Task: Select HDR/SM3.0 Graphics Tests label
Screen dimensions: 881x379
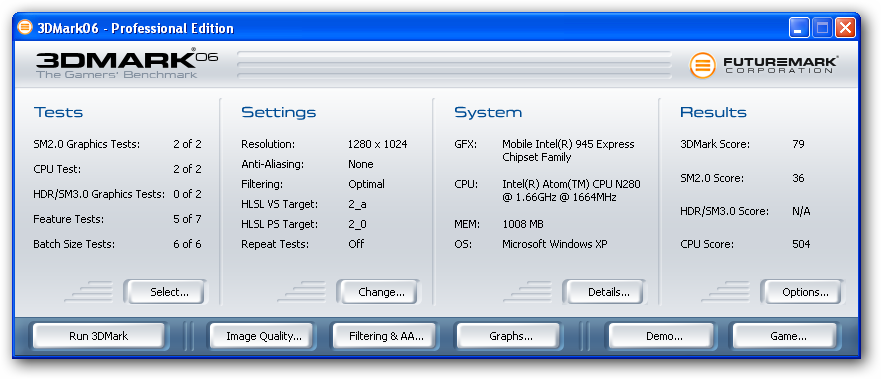Action: coord(99,194)
